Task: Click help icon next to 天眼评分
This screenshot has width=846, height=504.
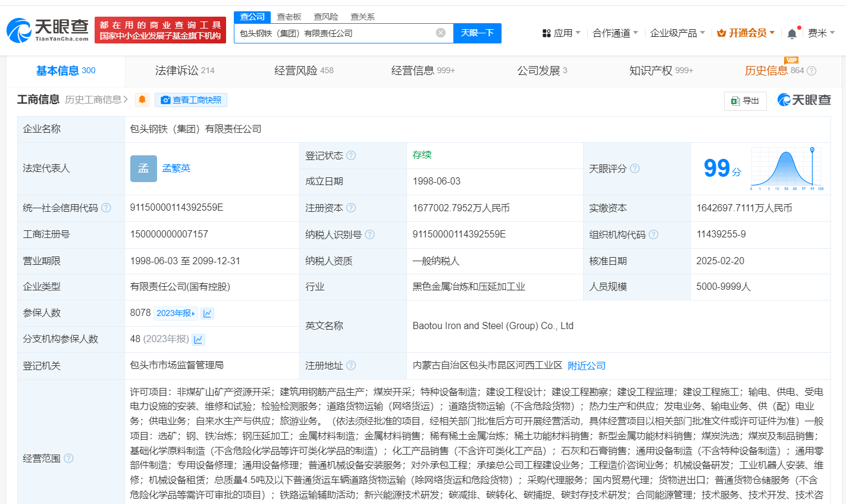Action: (635, 168)
